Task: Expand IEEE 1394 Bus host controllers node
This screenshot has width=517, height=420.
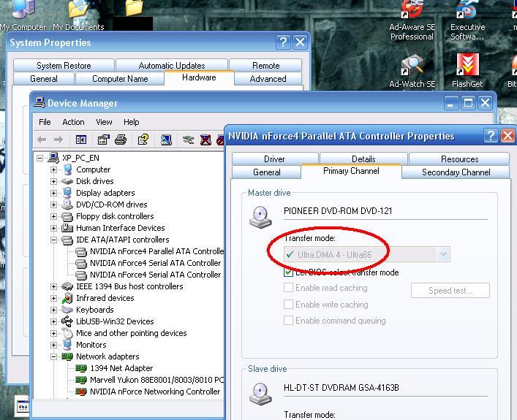Action: point(53,286)
